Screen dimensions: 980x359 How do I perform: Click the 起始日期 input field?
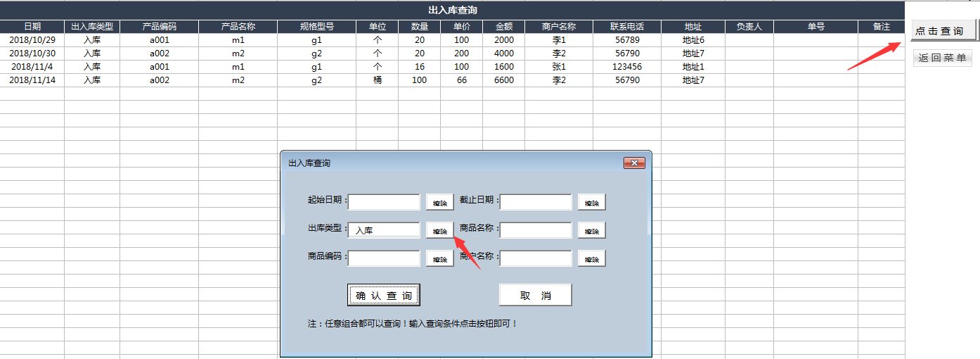[384, 202]
